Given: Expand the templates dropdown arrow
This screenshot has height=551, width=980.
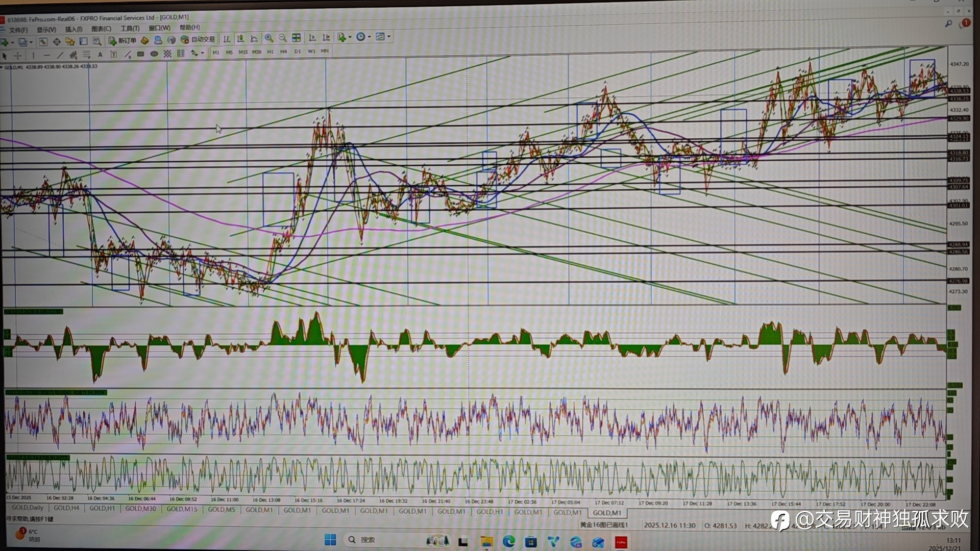Looking at the screenshot, I should pyautogui.click(x=389, y=37).
